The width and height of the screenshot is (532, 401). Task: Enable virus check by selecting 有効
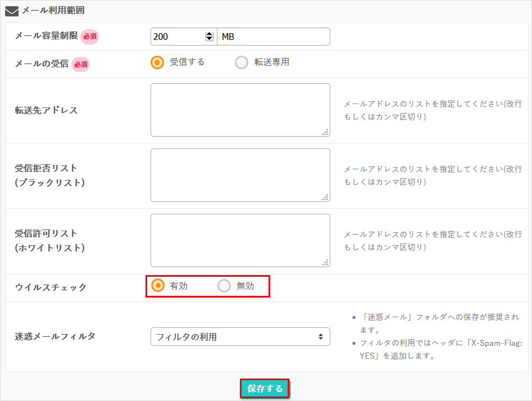[x=157, y=286]
